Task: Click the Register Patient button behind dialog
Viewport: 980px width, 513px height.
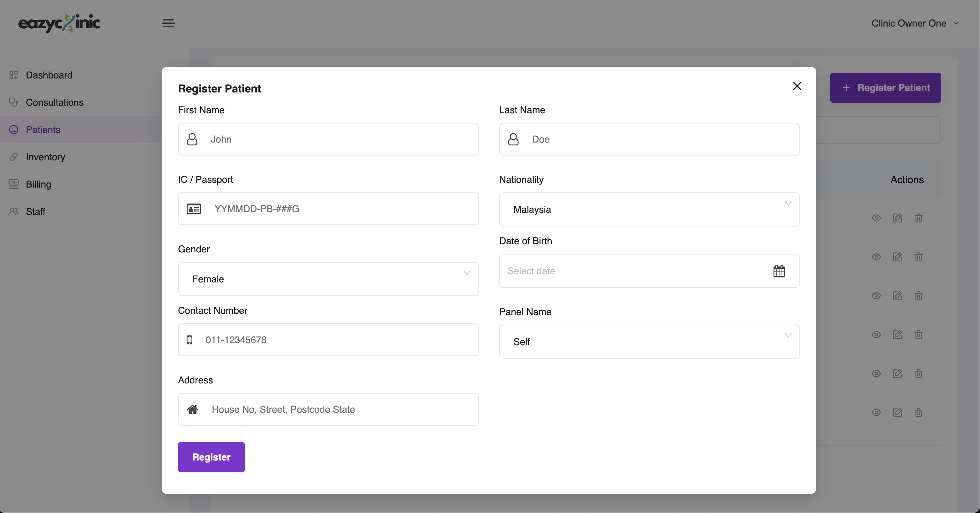Action: click(x=885, y=88)
